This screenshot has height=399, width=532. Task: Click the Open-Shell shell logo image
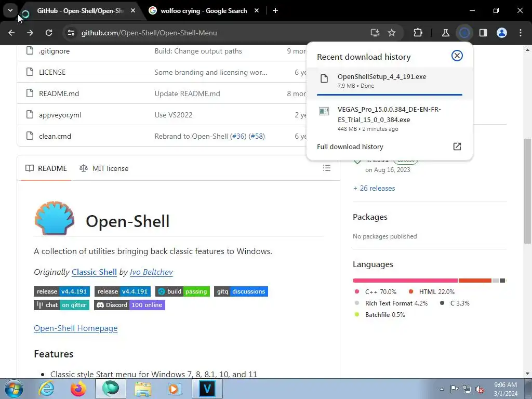pos(54,218)
